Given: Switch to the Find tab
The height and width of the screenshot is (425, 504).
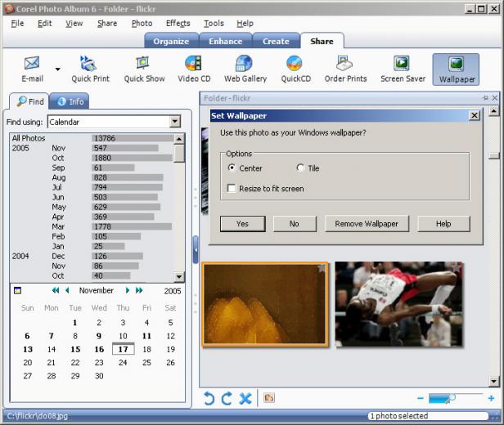Looking at the screenshot, I should click(x=30, y=101).
